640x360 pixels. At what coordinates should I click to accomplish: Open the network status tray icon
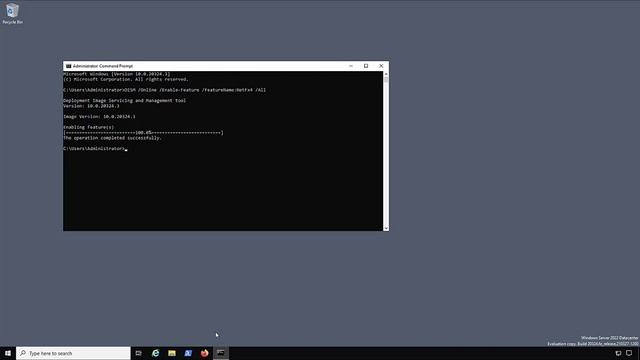coord(618,353)
